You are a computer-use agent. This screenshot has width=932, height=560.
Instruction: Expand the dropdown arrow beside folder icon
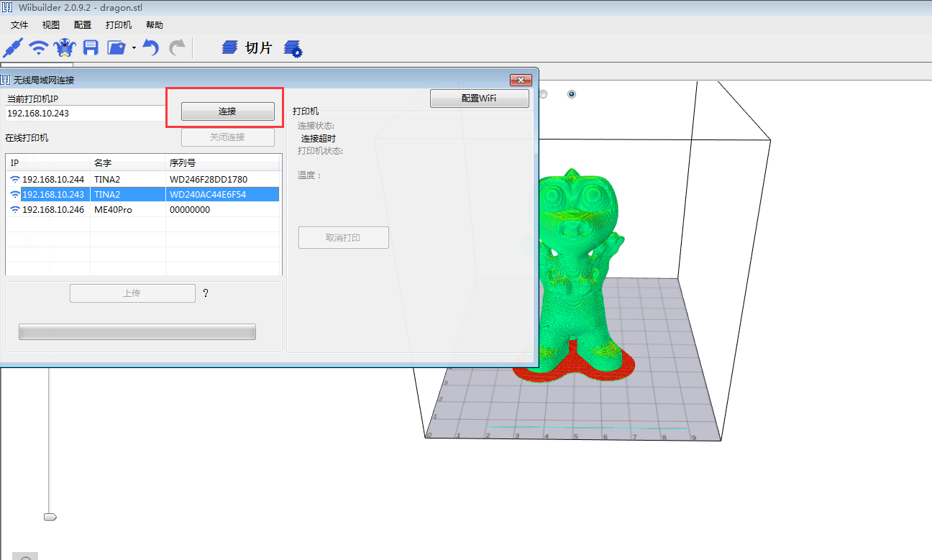click(x=134, y=48)
